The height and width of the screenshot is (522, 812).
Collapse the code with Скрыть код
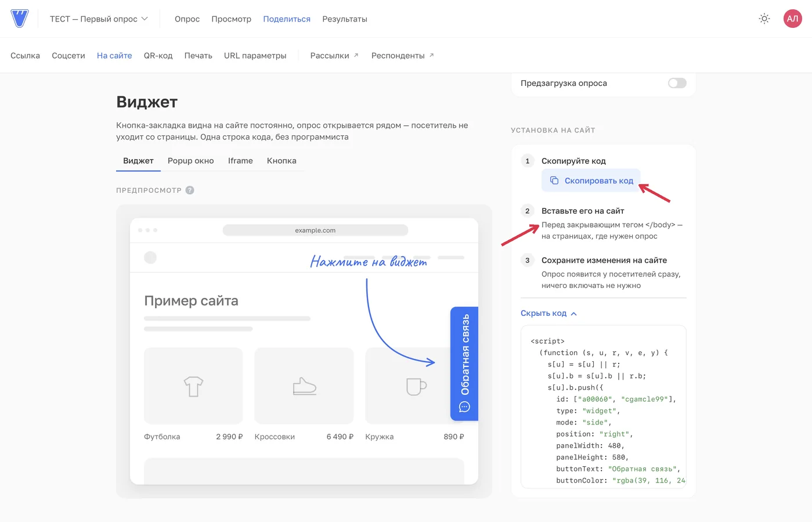pyautogui.click(x=548, y=313)
